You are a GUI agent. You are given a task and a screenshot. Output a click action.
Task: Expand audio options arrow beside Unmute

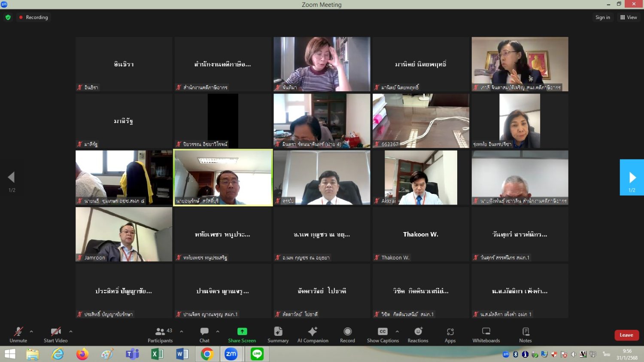click(31, 332)
